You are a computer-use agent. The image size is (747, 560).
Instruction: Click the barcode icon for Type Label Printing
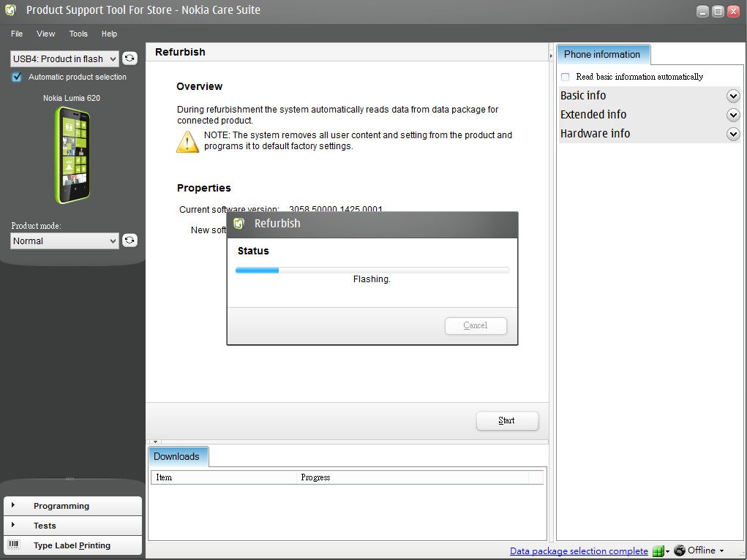click(x=15, y=545)
